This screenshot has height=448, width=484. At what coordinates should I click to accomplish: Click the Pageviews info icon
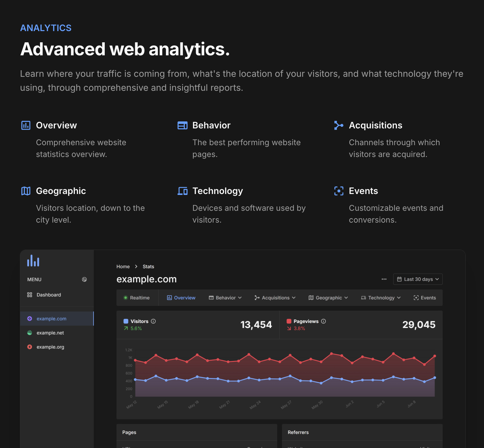click(323, 321)
